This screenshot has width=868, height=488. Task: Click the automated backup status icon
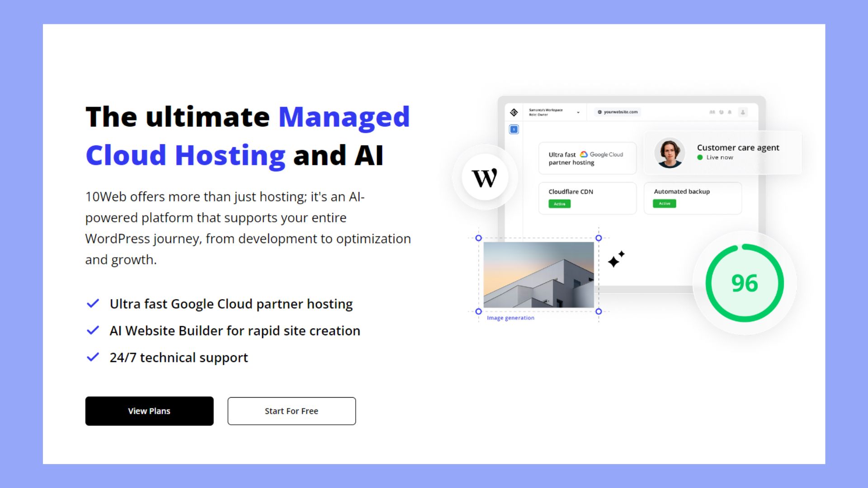point(665,204)
